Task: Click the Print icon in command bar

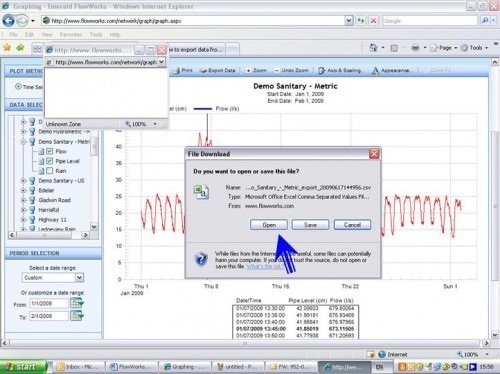Action: click(415, 48)
